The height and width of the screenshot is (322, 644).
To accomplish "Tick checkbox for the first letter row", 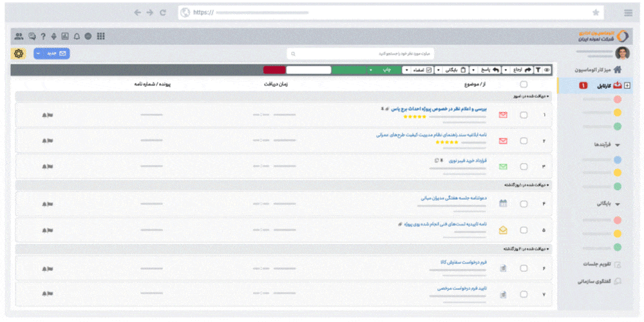I will click(524, 115).
